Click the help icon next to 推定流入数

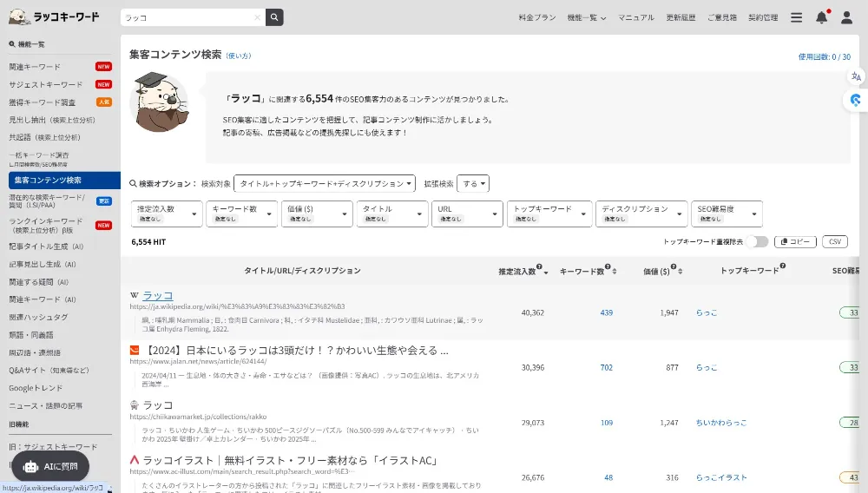pyautogui.click(x=539, y=266)
